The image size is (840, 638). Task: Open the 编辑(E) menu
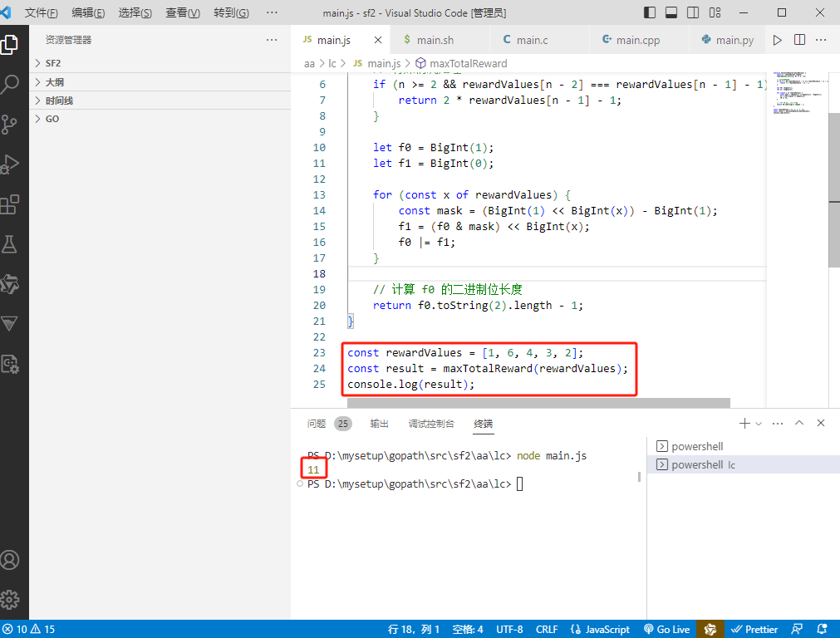(x=88, y=12)
